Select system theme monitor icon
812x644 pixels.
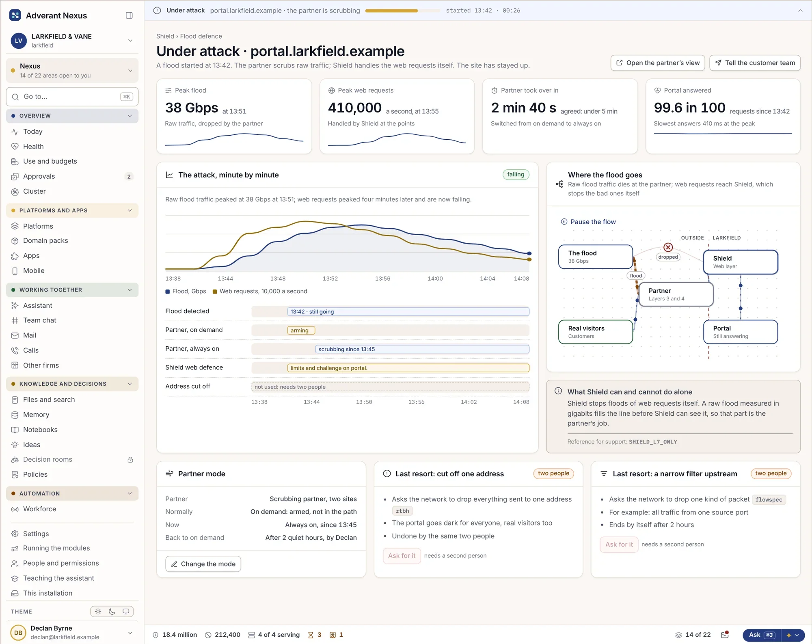(126, 612)
